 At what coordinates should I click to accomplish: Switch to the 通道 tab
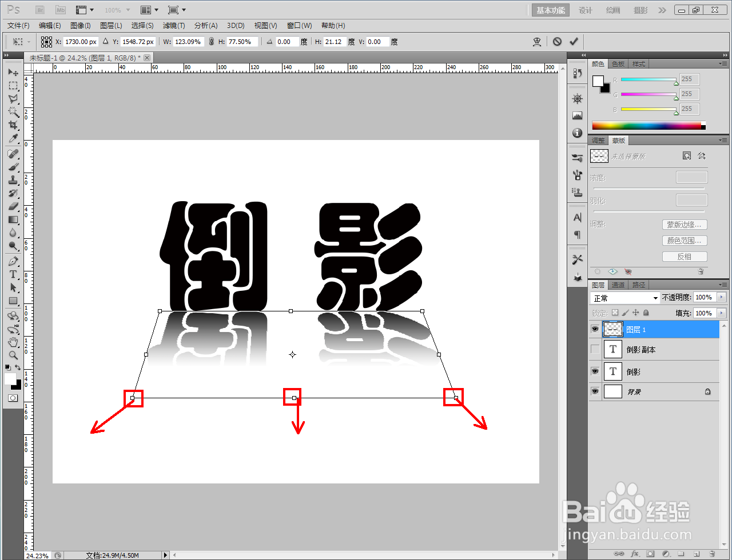pyautogui.click(x=618, y=285)
